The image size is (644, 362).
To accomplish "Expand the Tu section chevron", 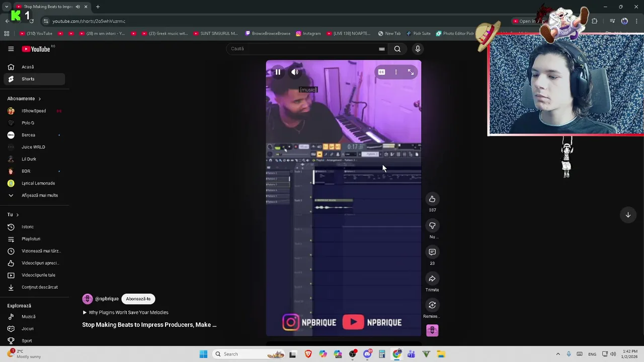I will tap(17, 215).
